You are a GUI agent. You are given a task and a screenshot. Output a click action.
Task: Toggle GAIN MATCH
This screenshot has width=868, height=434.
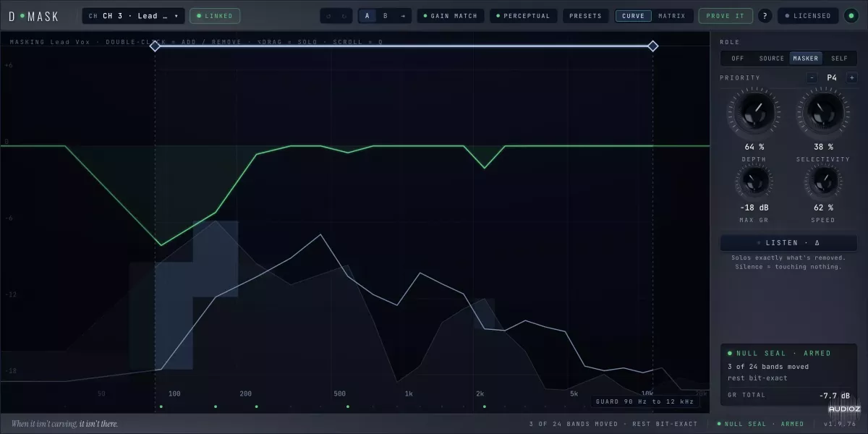pos(451,16)
